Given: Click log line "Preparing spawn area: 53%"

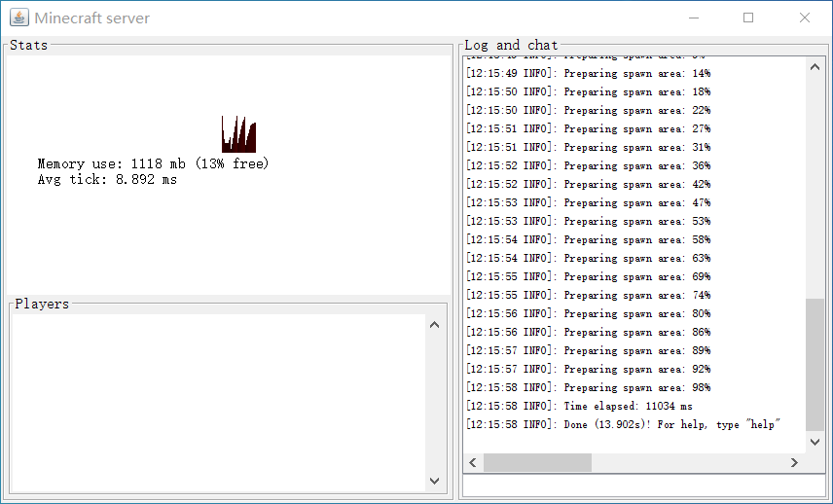Looking at the screenshot, I should (x=588, y=221).
